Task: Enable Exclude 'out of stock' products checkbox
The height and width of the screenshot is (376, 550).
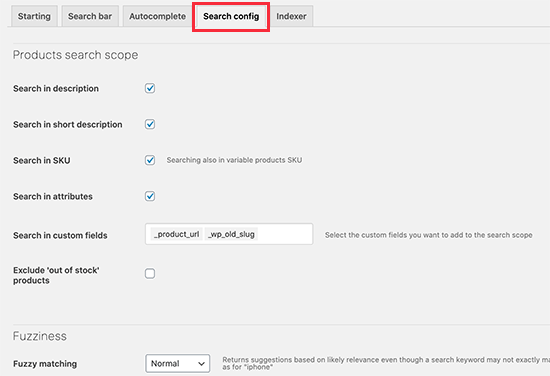Action: coord(150,273)
